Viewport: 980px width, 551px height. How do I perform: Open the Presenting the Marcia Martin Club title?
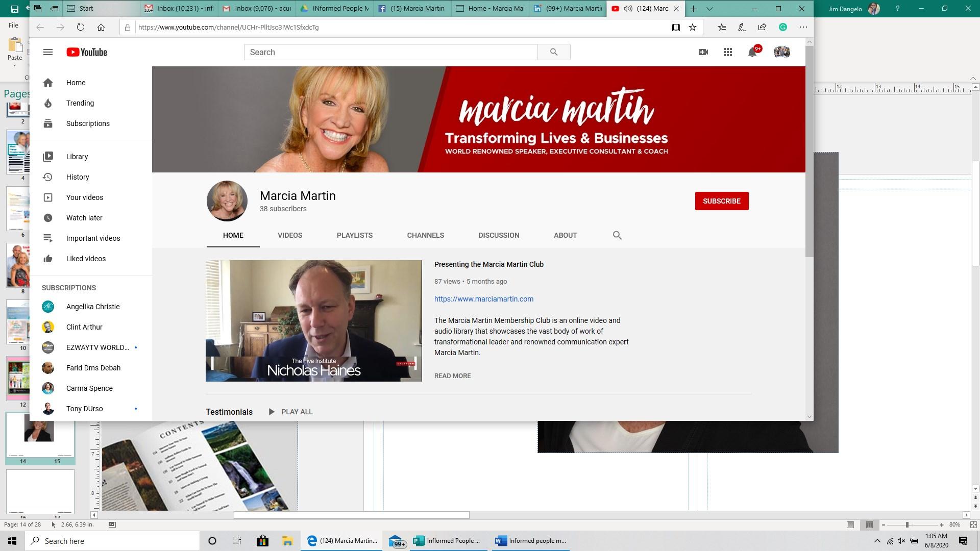(489, 264)
